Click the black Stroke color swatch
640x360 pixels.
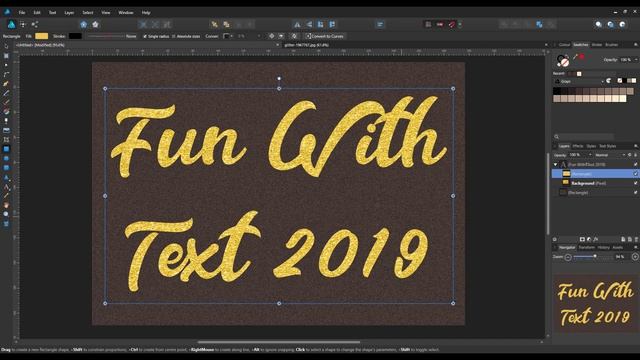[x=76, y=36]
